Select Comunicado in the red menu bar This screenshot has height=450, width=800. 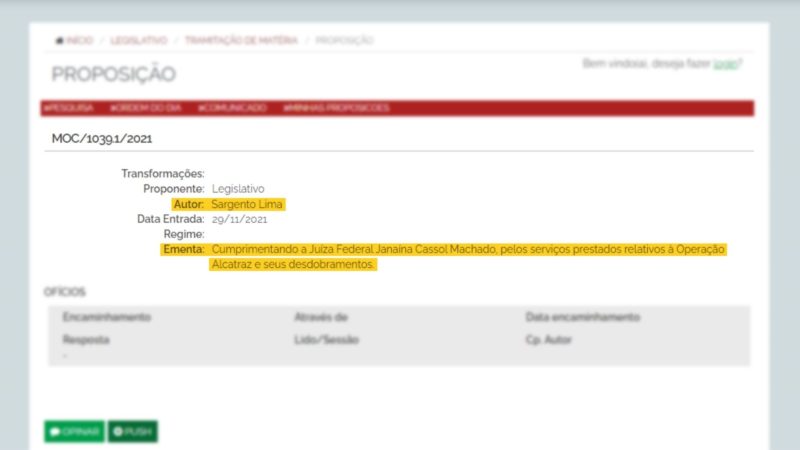coord(232,108)
